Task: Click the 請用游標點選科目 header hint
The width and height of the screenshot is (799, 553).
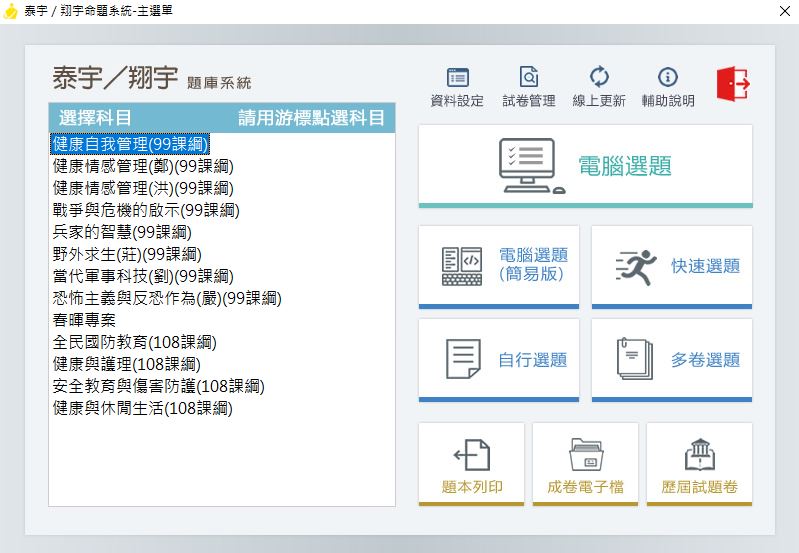Action: [311, 118]
